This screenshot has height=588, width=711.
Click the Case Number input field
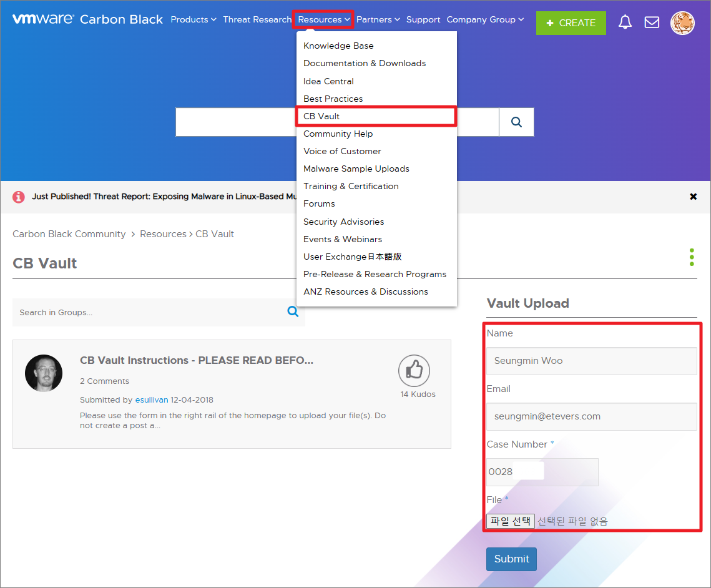point(542,472)
